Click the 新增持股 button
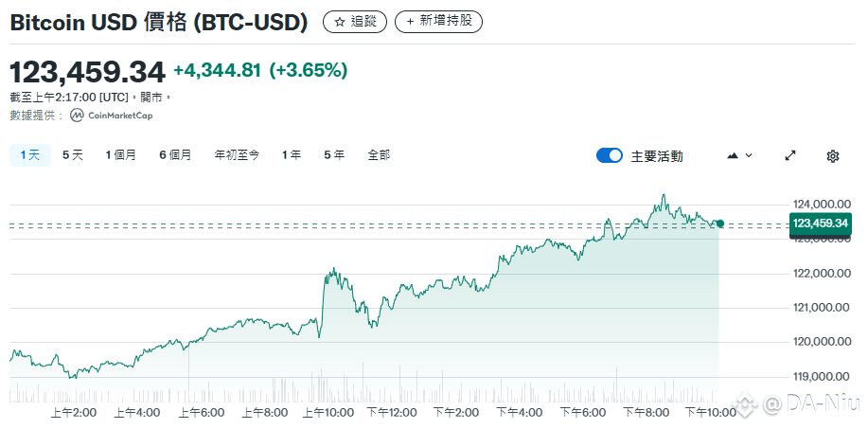Viewport: 868px width, 429px height. pyautogui.click(x=438, y=22)
